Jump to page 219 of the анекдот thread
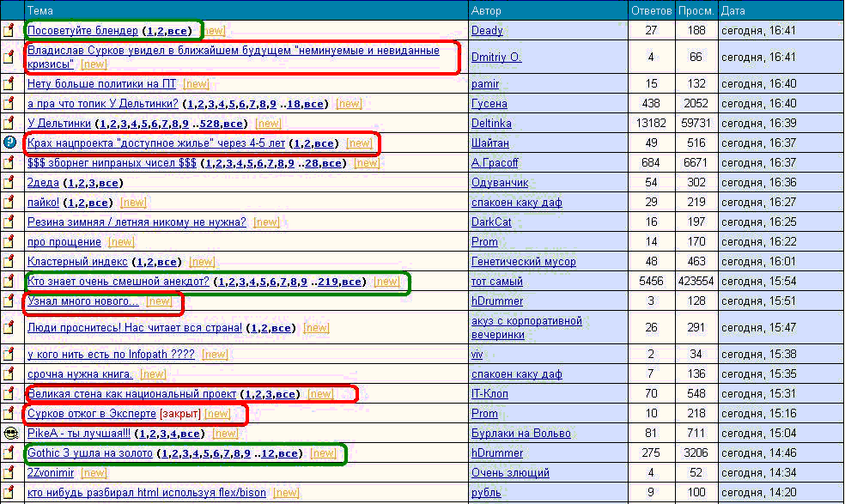 [327, 282]
